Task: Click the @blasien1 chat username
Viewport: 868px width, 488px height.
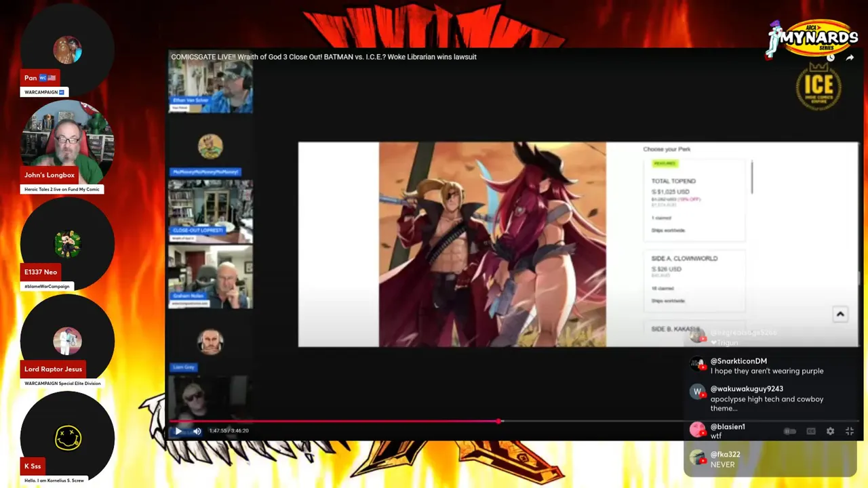Action: [x=728, y=427]
